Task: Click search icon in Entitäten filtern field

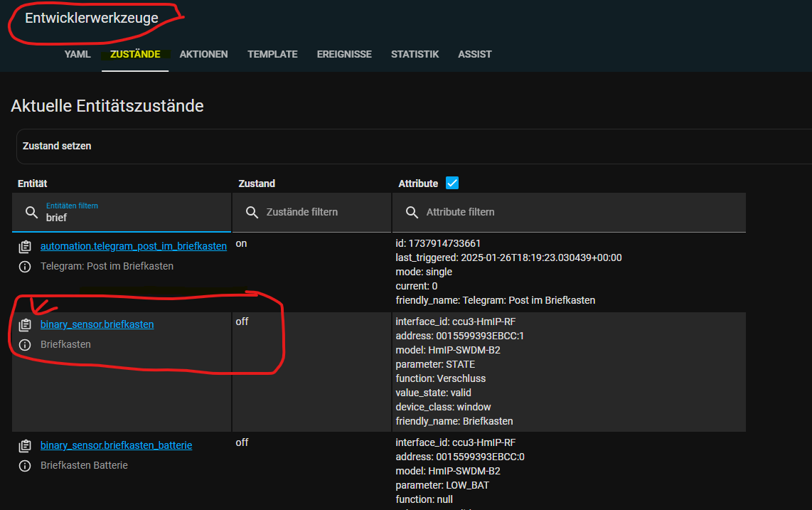Action: 31,212
